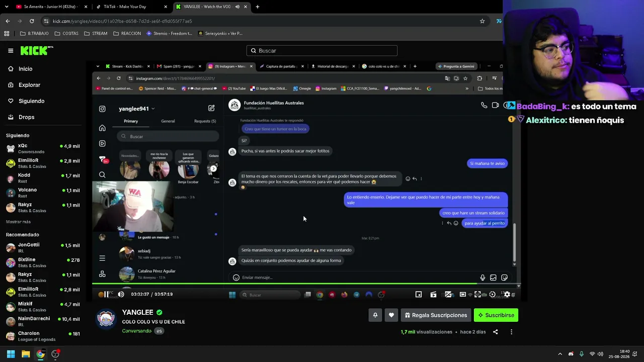Open the YANGLEE channel avatar
This screenshot has height=362, width=644.
point(106,319)
